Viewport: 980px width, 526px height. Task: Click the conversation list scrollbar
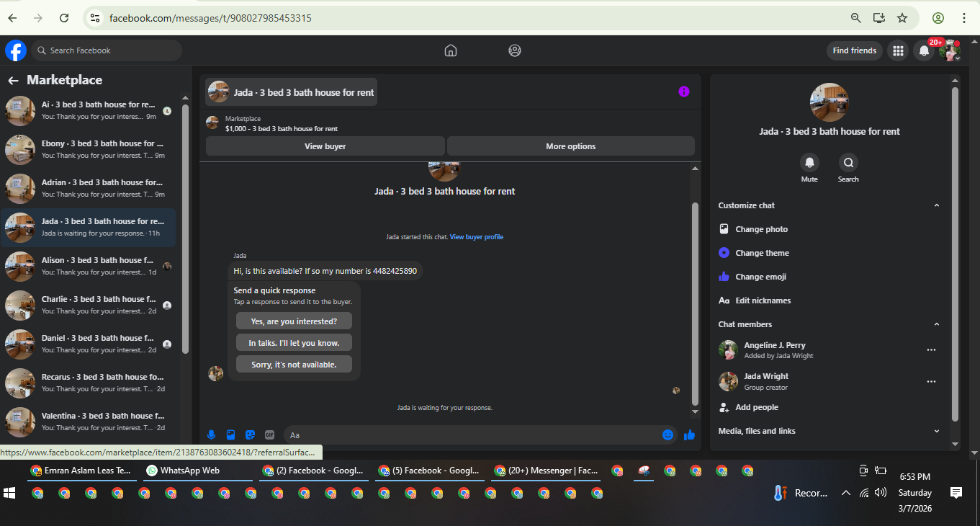[186, 229]
